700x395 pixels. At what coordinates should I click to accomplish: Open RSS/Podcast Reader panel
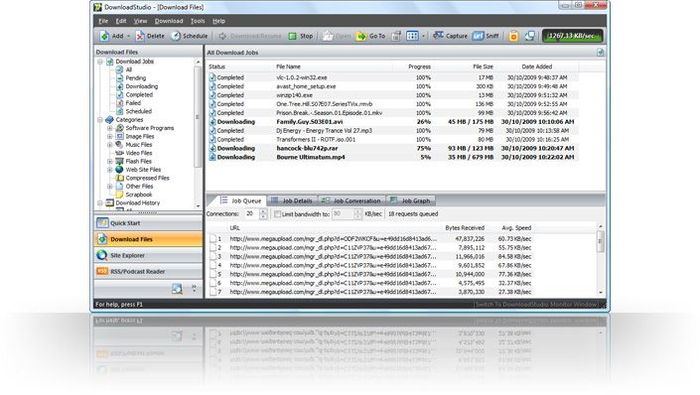pyautogui.click(x=148, y=271)
